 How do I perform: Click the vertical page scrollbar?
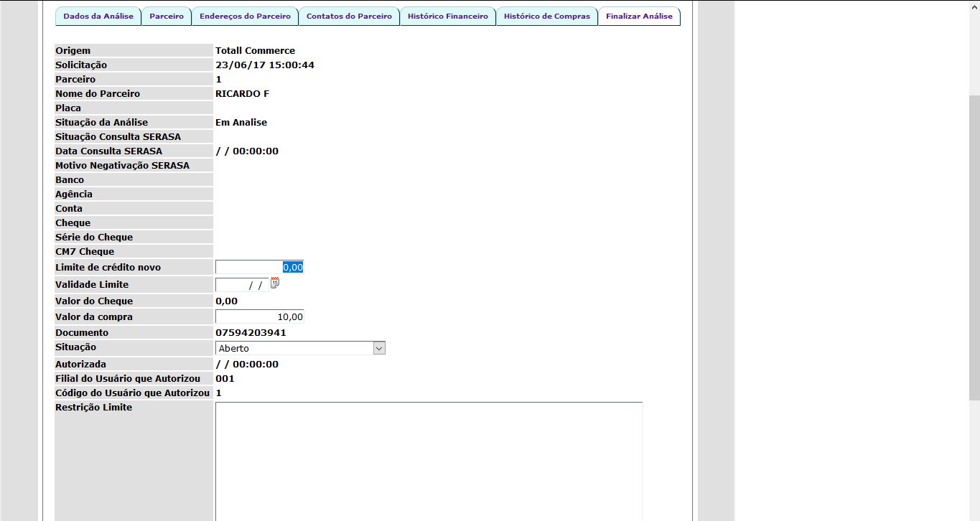(x=974, y=248)
